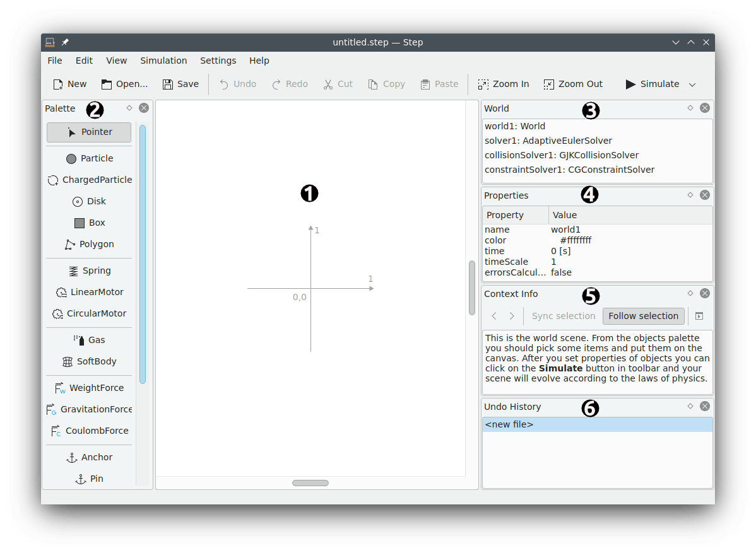Pick the CircularMotor tool

[89, 313]
